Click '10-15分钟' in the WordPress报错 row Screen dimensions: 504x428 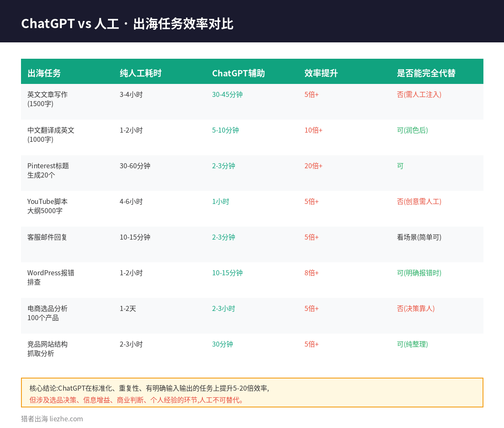tap(227, 273)
